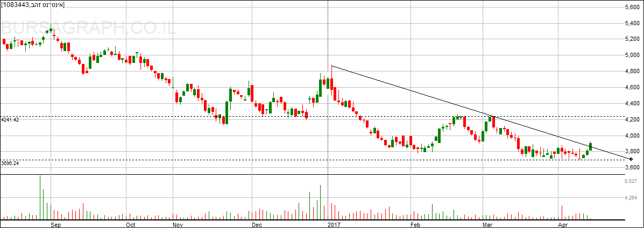Image resolution: width=644 pixels, height=228 pixels.
Task: Click the 2017 year label
Action: pos(335,224)
